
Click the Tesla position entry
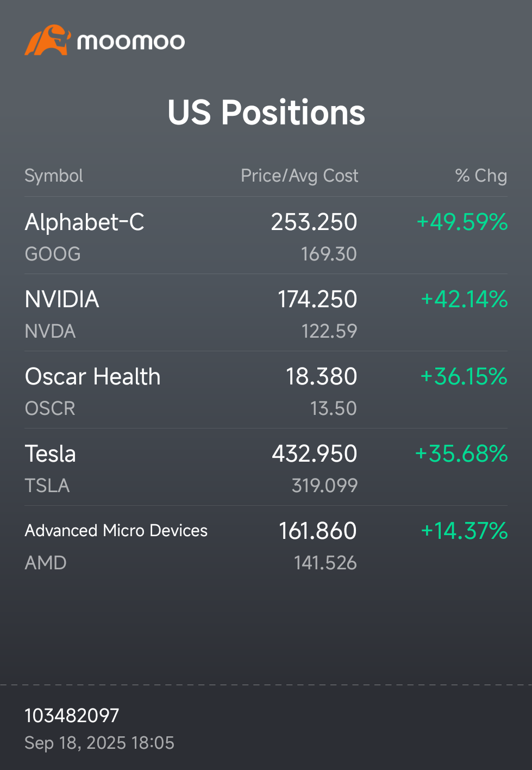click(50, 453)
